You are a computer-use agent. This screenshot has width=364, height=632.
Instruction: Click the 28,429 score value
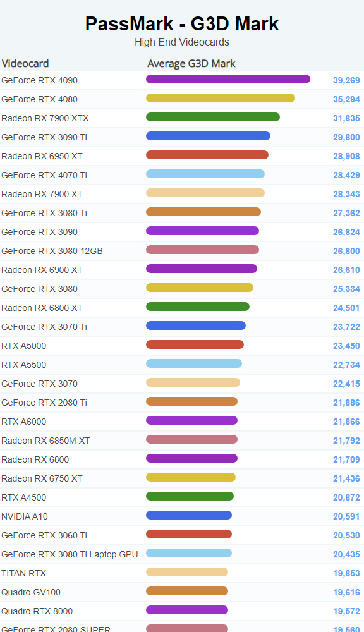click(346, 175)
